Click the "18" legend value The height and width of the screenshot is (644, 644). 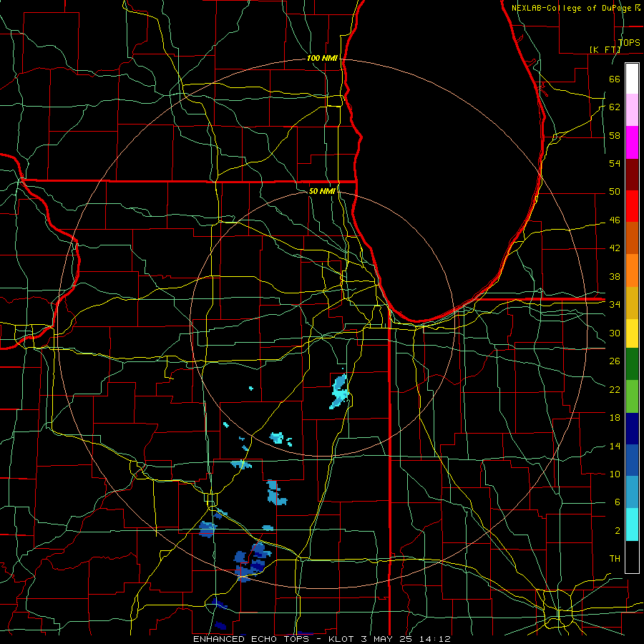(x=615, y=418)
